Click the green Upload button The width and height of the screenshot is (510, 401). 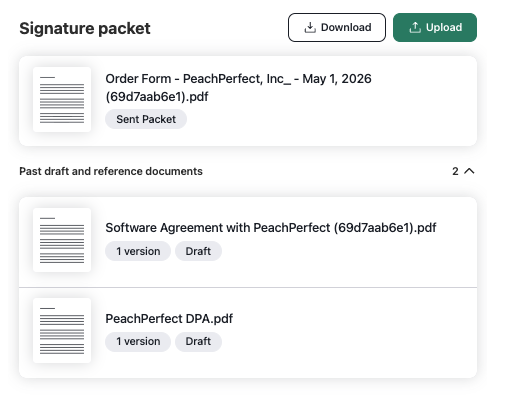[435, 28]
